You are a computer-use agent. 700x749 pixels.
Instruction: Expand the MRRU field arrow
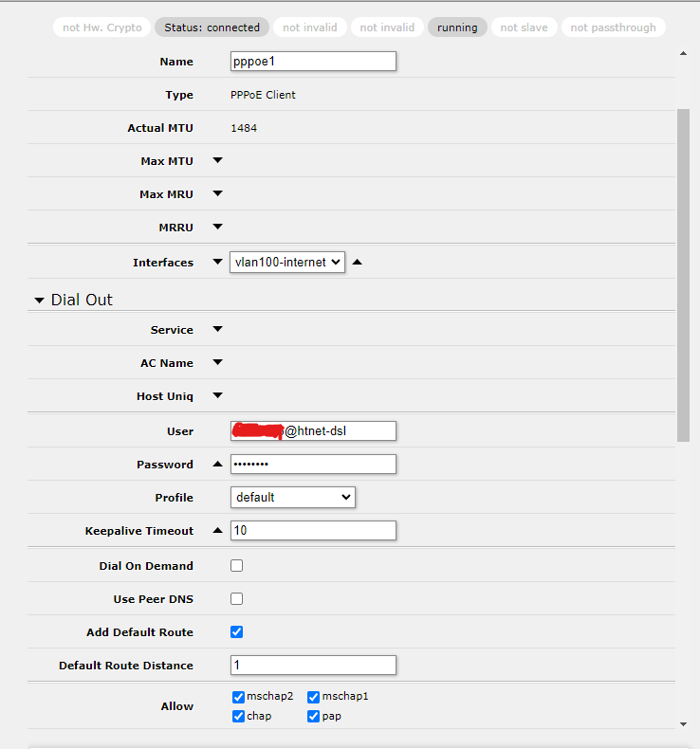(x=217, y=228)
